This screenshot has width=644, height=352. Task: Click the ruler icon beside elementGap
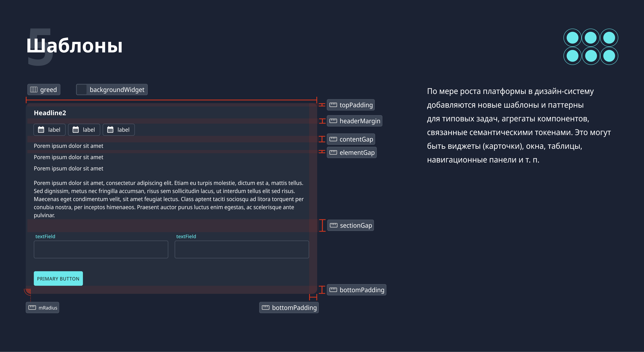tap(333, 152)
